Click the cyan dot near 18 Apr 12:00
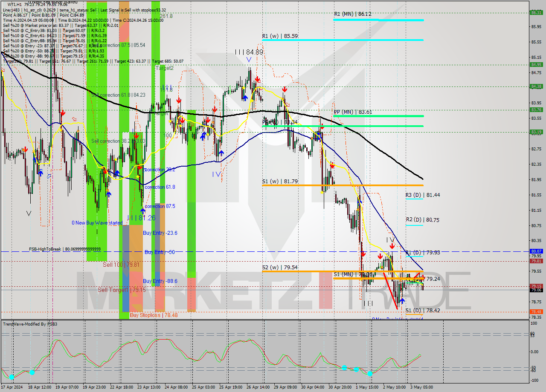 pyautogui.click(x=32, y=372)
